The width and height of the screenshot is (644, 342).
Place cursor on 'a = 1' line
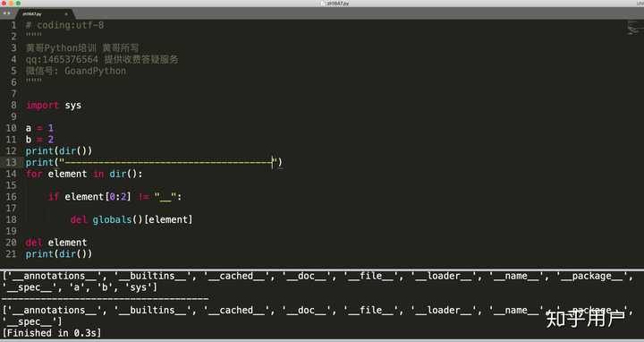click(39, 128)
